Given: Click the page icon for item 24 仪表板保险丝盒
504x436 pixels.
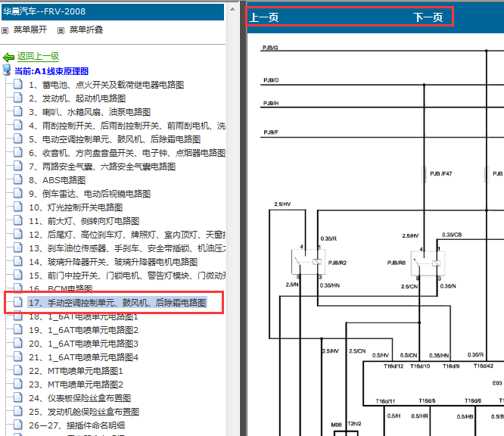Looking at the screenshot, I should click(x=18, y=397).
